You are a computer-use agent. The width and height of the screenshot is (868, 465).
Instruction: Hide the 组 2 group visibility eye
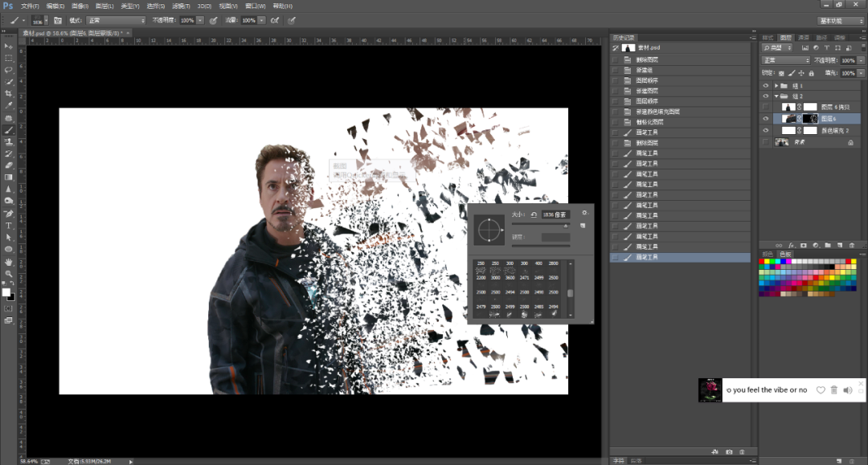(x=766, y=96)
